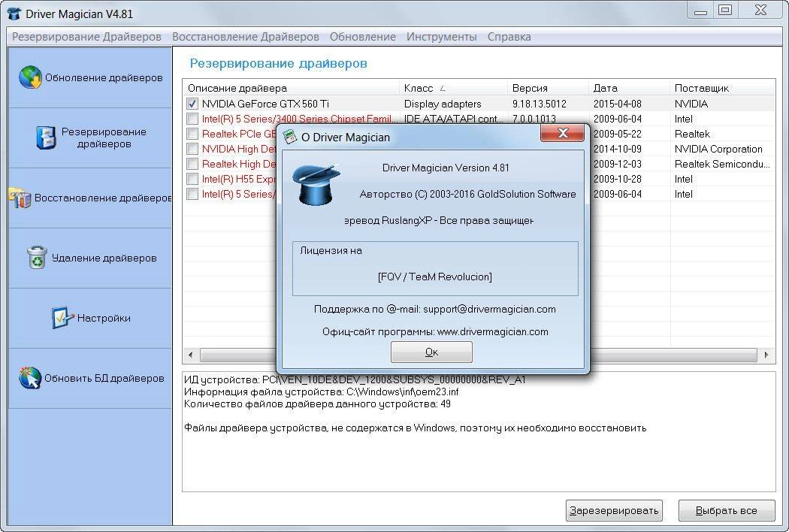Click the Driver Magician Version 4.81 text

446,168
